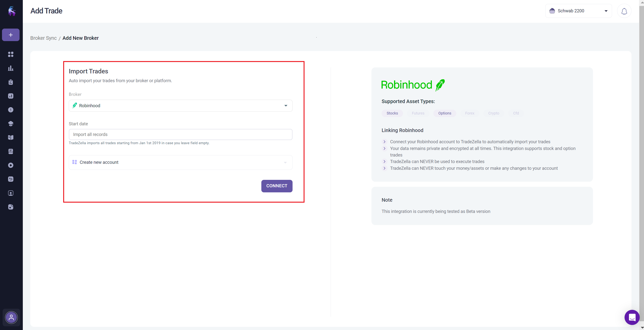644x330 pixels.
Task: Click the Start date input field
Action: (181, 134)
